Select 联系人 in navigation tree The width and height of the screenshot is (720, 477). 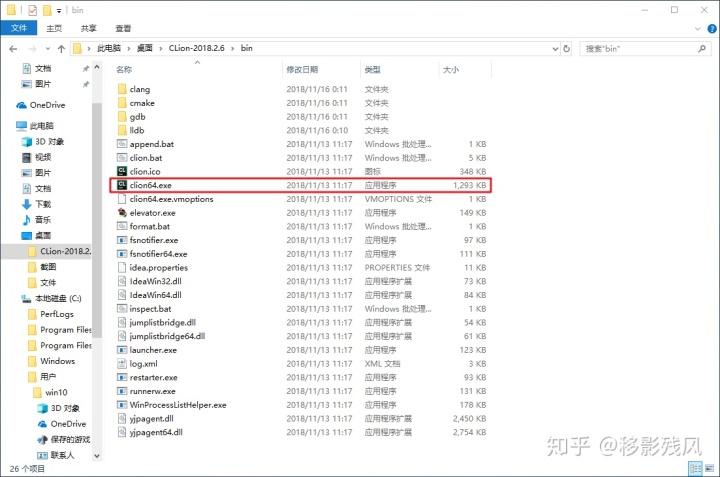[62, 455]
